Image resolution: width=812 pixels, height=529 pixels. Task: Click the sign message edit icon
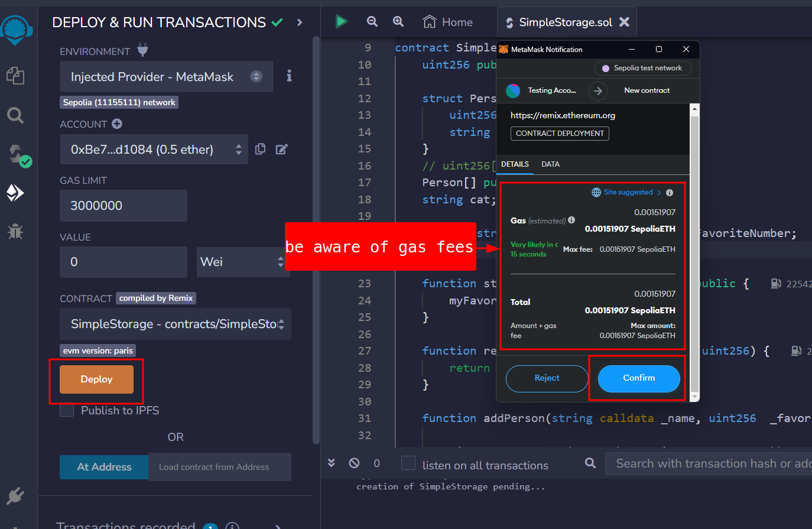point(282,149)
